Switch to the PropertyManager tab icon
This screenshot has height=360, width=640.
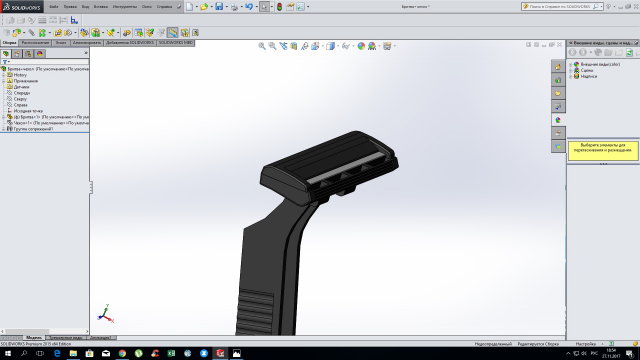(17, 54)
